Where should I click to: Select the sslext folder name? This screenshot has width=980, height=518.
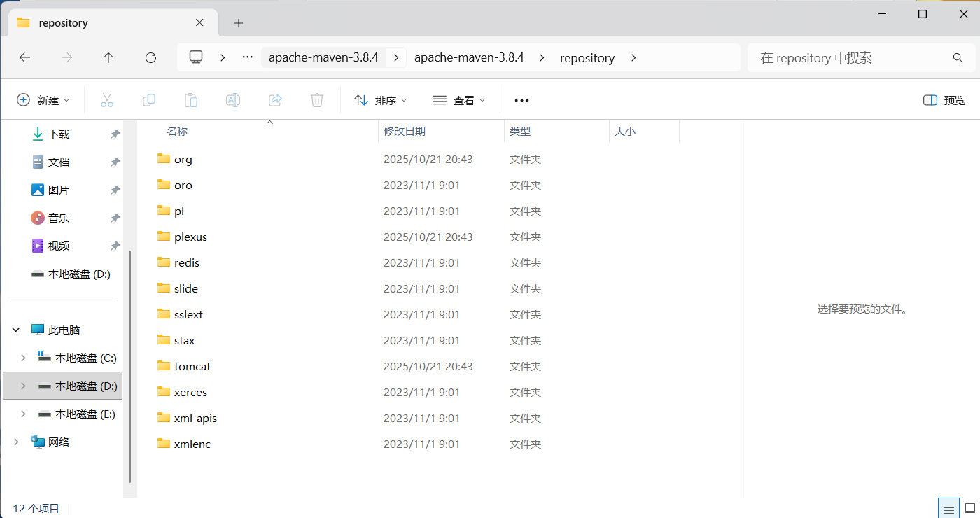[x=188, y=314]
